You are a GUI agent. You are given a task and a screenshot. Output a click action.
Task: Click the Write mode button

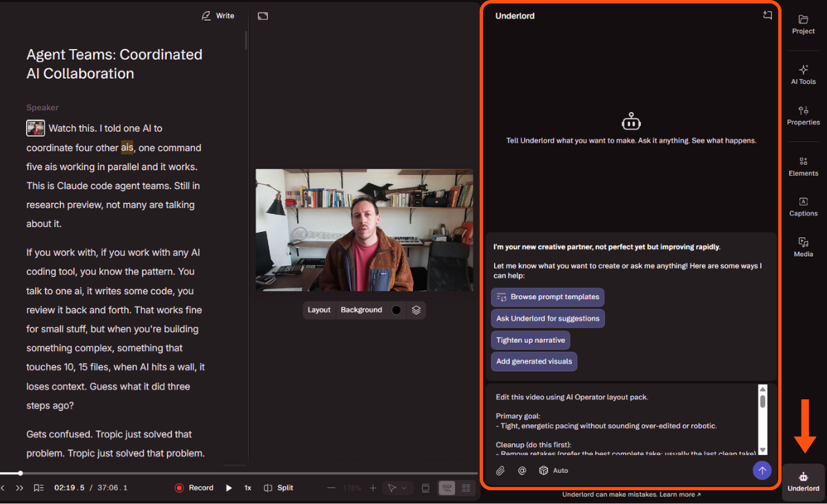coord(218,15)
